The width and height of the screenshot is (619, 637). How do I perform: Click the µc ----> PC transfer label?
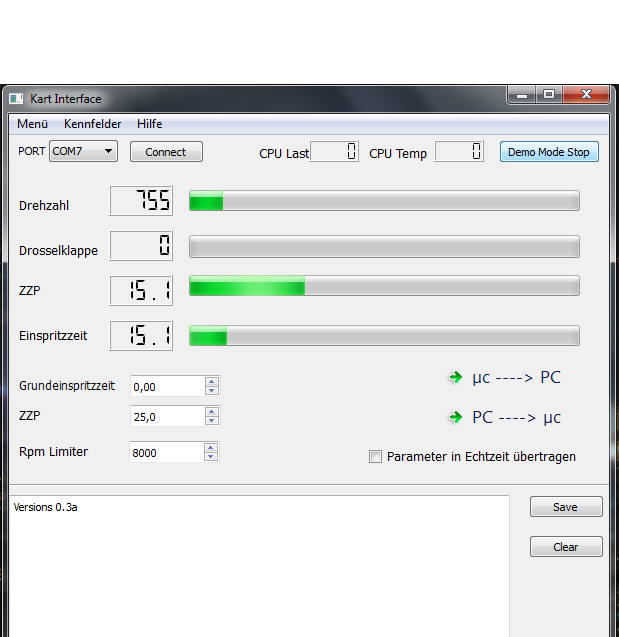pos(516,377)
